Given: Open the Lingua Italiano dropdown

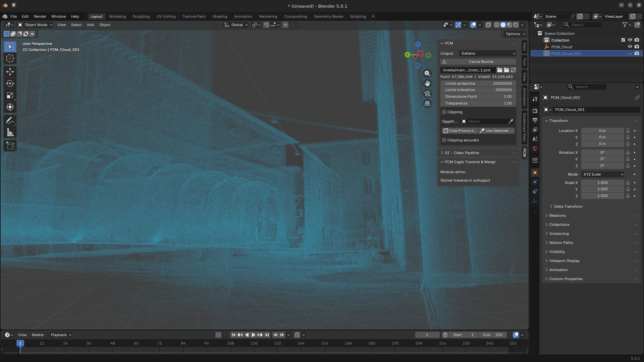Looking at the screenshot, I should pyautogui.click(x=488, y=53).
